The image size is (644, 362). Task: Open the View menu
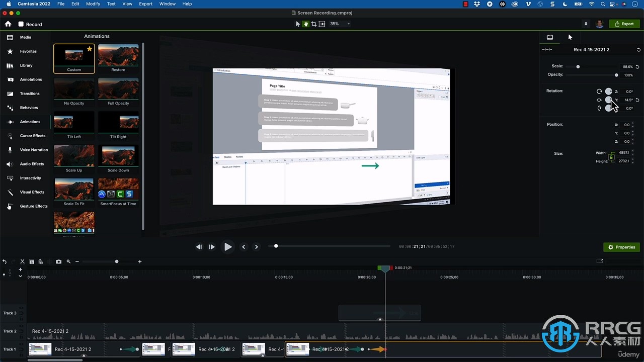(x=127, y=4)
